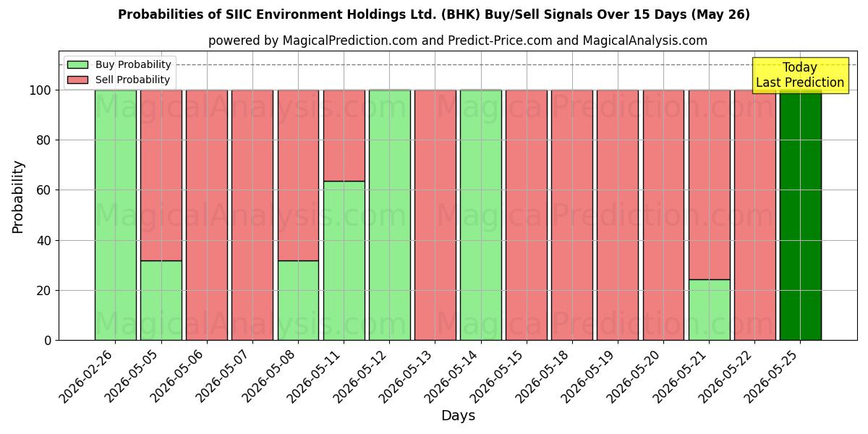This screenshot has width=868, height=434.
Task: Click the red bar for 2026-05-22
Action: pyautogui.click(x=754, y=215)
